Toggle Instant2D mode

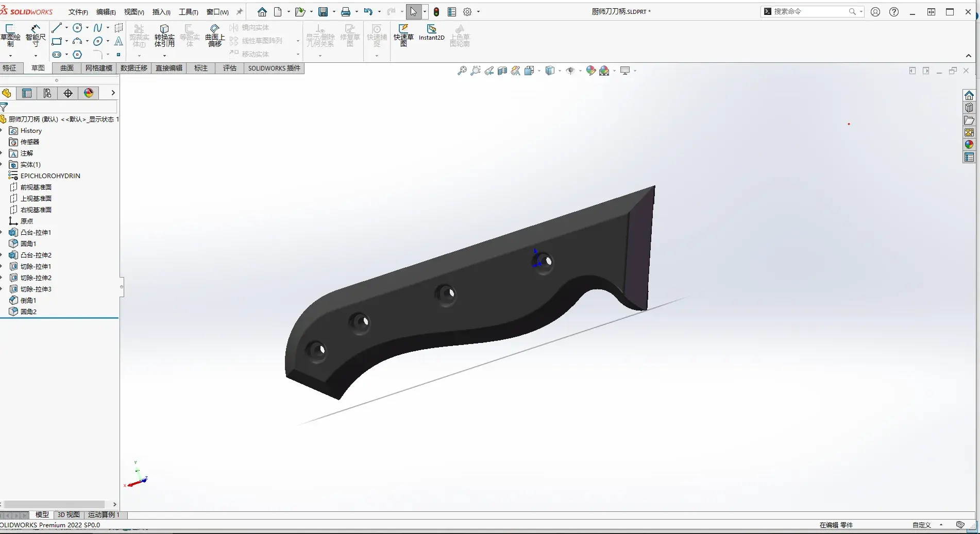point(431,32)
